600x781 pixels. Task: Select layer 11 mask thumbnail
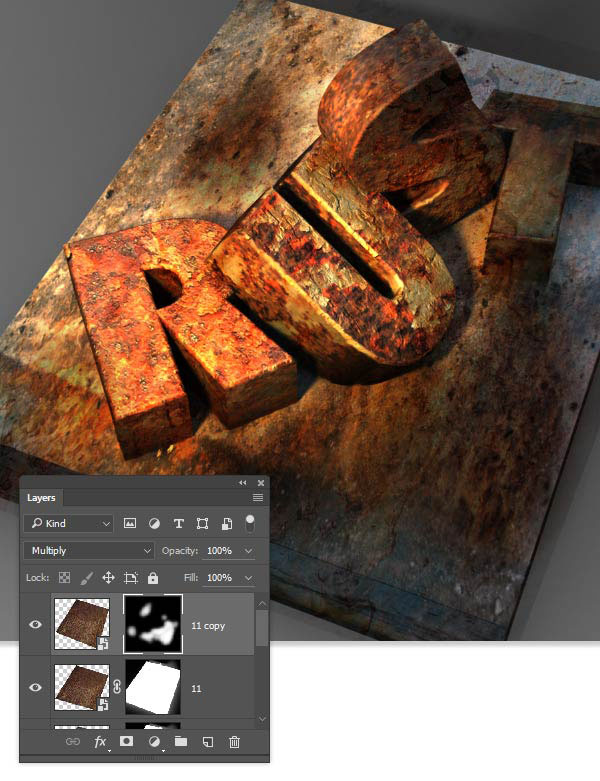tap(153, 687)
